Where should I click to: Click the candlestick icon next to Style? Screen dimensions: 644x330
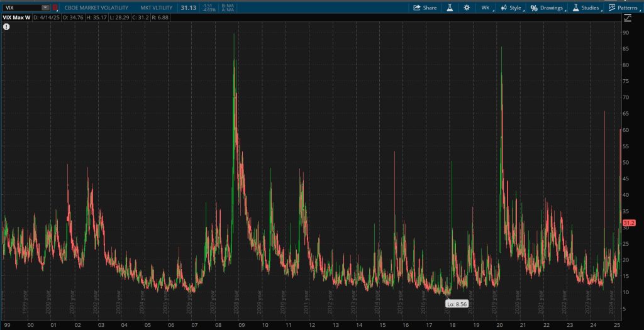[503, 8]
